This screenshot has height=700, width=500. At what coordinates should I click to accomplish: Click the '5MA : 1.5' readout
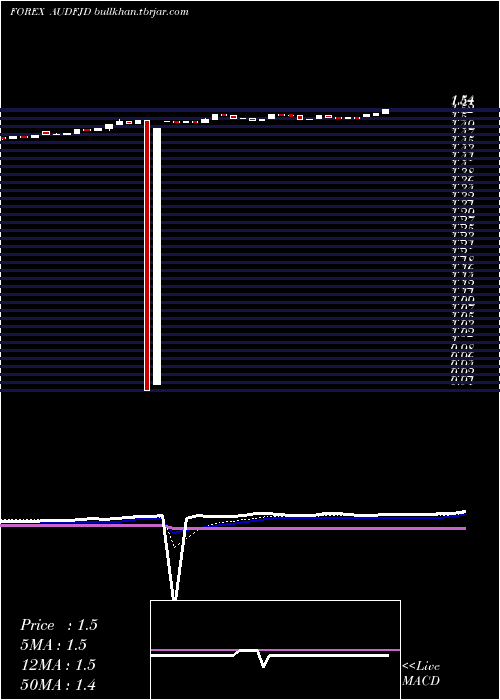(x=54, y=645)
